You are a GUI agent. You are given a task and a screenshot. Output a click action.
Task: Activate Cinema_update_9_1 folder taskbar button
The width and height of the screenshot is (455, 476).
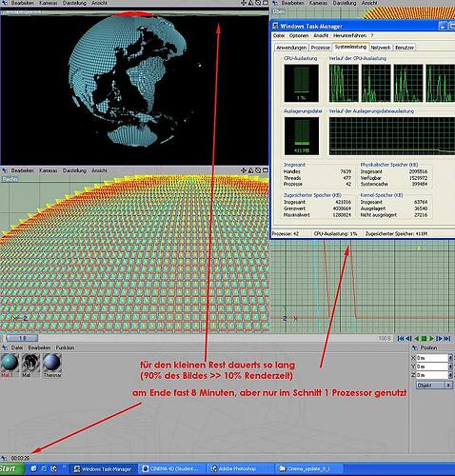[x=308, y=468]
